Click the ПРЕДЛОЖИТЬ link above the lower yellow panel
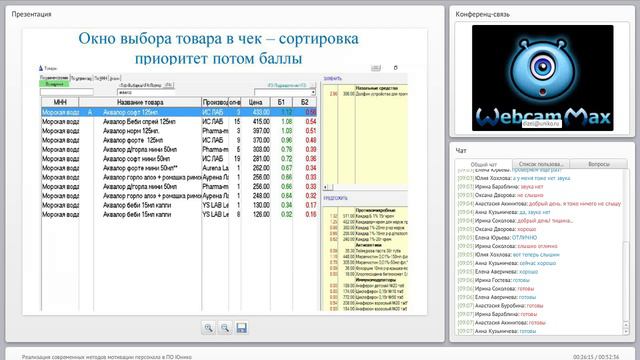 (x=336, y=198)
